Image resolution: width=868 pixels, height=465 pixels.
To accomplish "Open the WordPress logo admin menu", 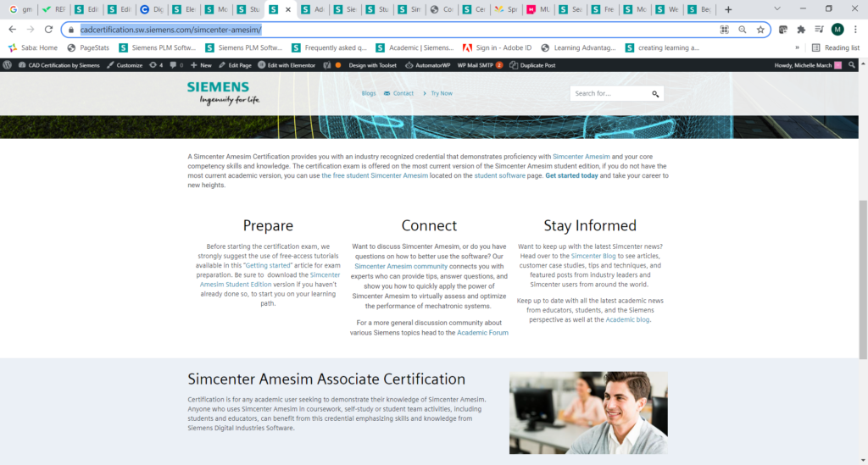I will tap(7, 65).
